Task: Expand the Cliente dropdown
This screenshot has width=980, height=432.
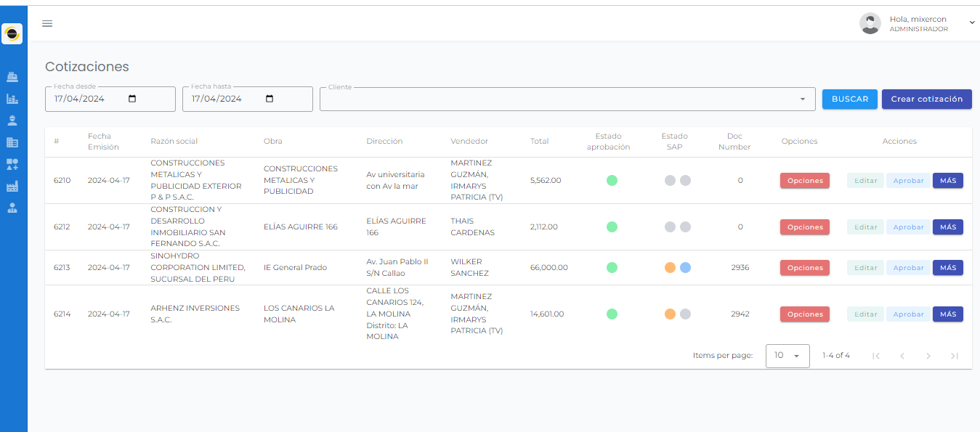Action: [x=803, y=99]
